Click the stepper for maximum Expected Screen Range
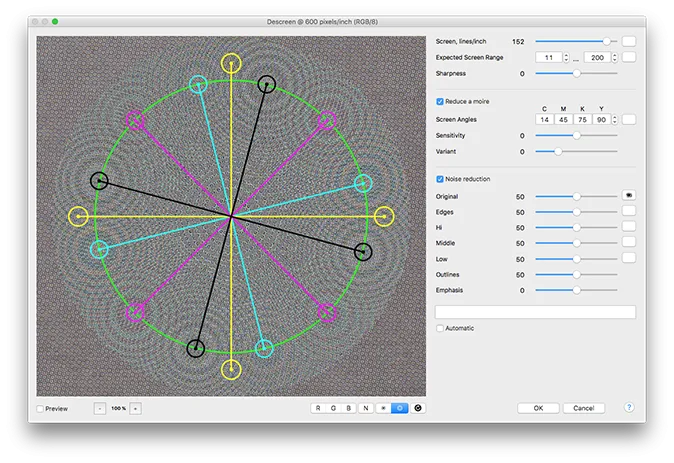This screenshot has width=674, height=463. coord(614,57)
